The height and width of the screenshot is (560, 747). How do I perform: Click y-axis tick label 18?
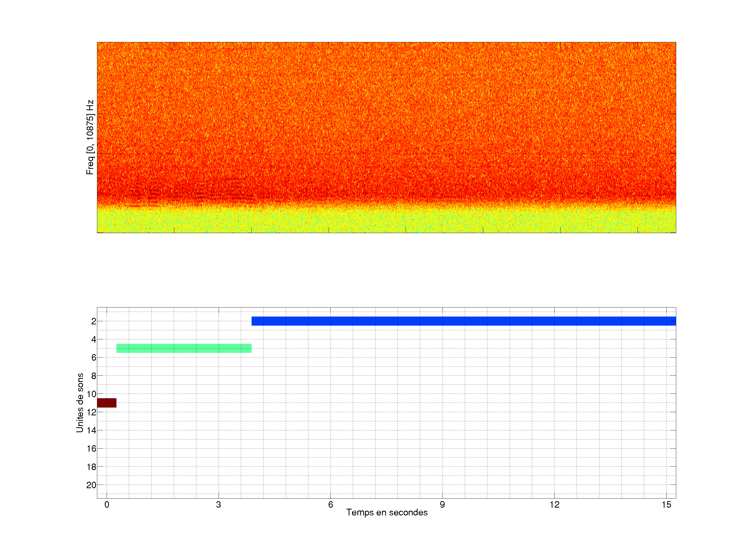pos(91,467)
